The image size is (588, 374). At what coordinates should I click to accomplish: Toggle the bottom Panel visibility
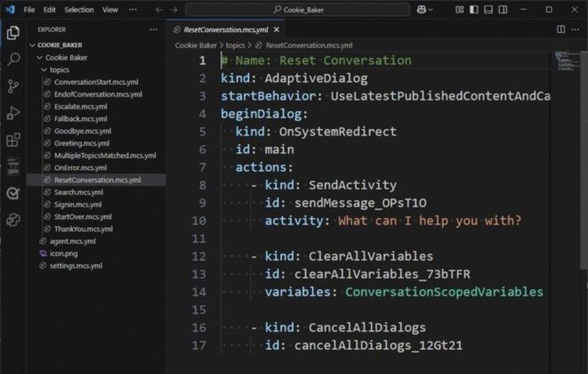489,10
